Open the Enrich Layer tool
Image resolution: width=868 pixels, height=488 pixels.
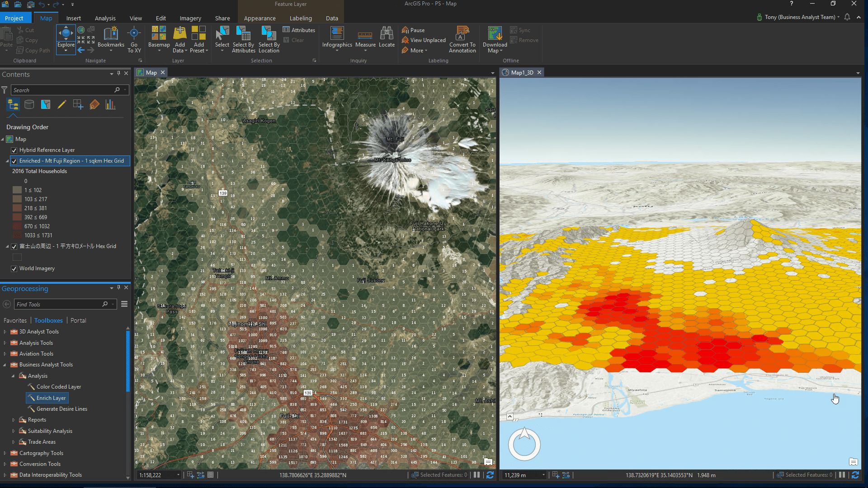[x=51, y=398]
